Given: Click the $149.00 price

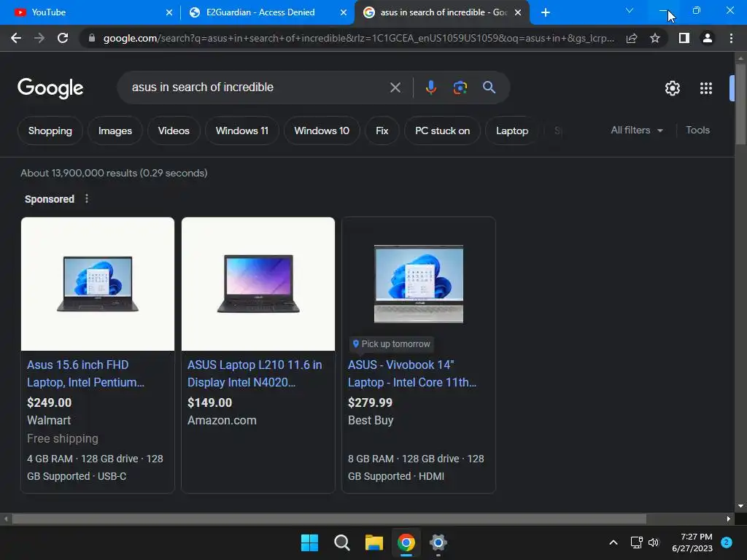Looking at the screenshot, I should 209,402.
